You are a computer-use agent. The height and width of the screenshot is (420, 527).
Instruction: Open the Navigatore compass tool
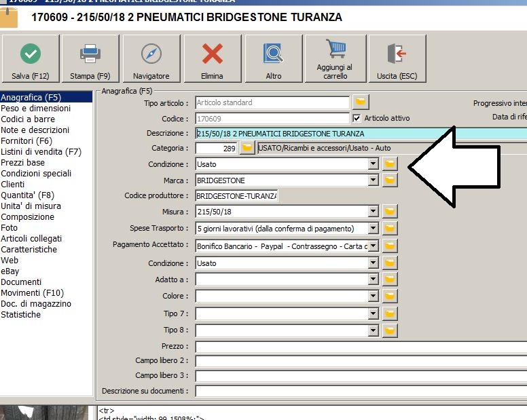151,58
